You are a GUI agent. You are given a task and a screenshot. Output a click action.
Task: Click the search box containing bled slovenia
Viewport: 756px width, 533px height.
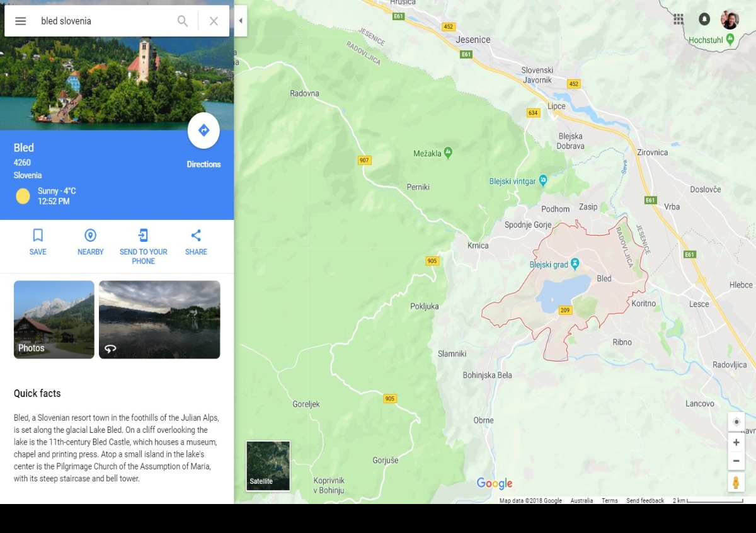pos(104,21)
